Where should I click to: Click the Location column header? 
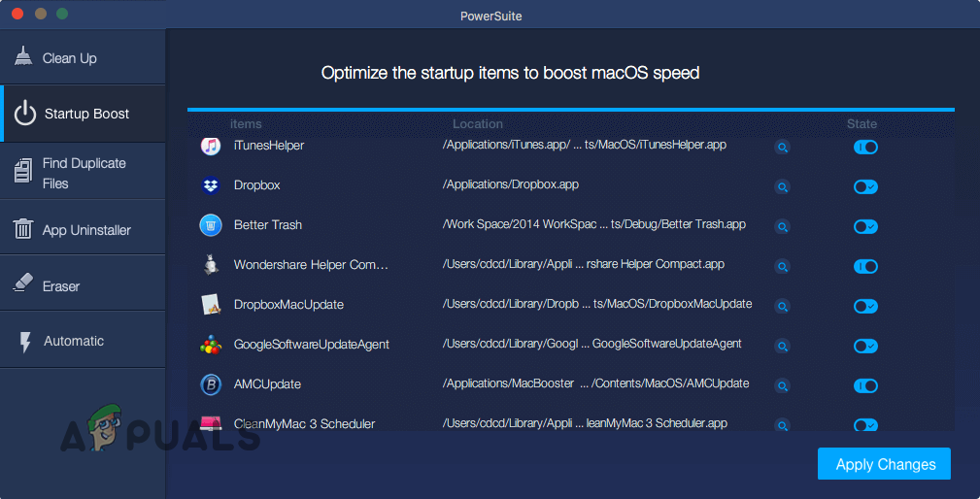(478, 123)
